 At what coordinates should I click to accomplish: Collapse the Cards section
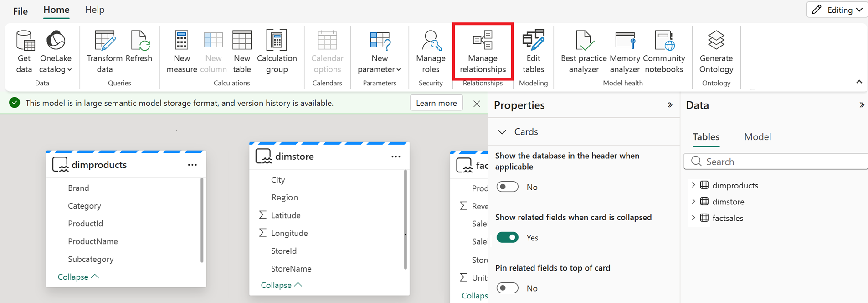[502, 132]
